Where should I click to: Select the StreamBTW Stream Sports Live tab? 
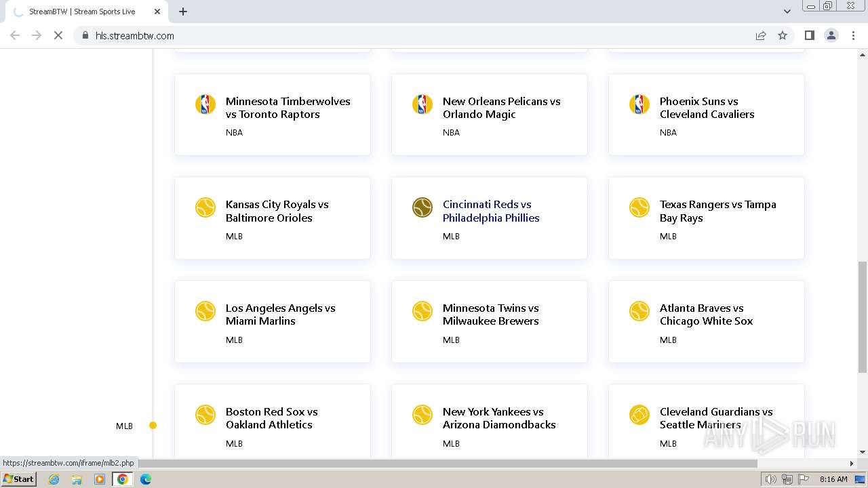click(85, 12)
